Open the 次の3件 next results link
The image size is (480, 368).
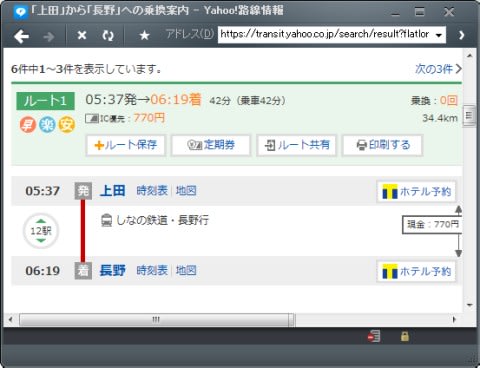438,69
